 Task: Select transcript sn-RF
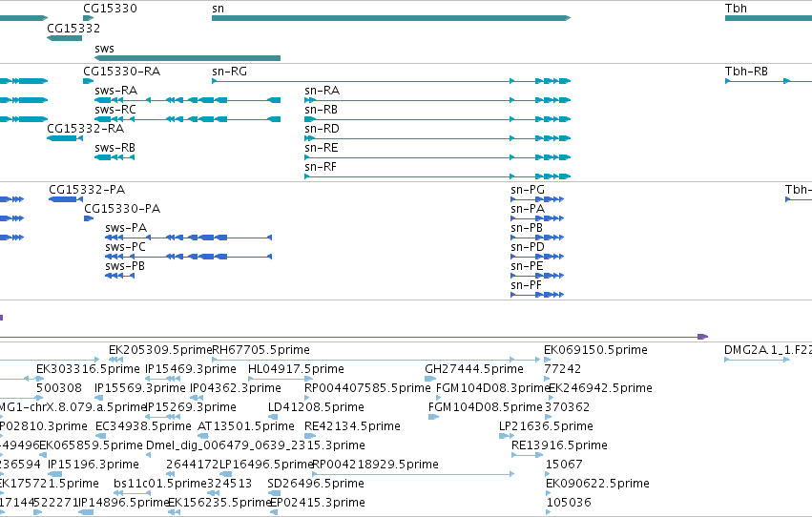pyautogui.click(x=438, y=176)
